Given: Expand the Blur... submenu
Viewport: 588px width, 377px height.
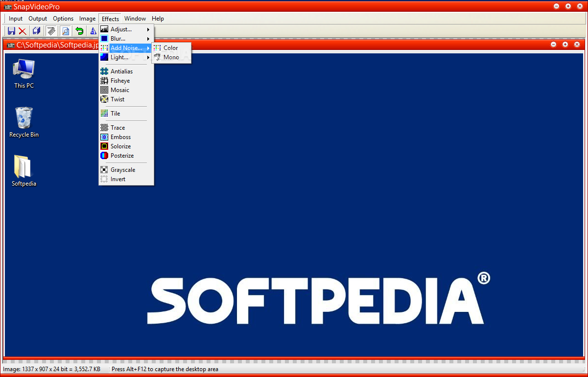Looking at the screenshot, I should coord(126,39).
